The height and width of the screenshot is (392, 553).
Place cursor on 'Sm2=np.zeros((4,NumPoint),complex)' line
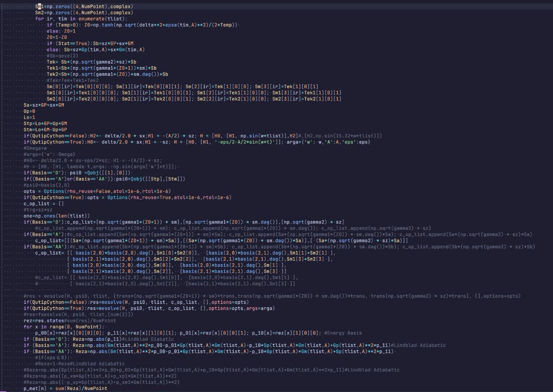pos(84,13)
